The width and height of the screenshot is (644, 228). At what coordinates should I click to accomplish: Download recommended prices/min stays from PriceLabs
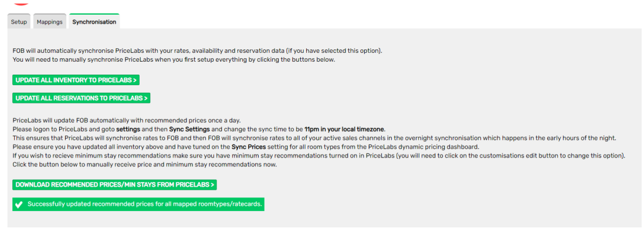(114, 185)
